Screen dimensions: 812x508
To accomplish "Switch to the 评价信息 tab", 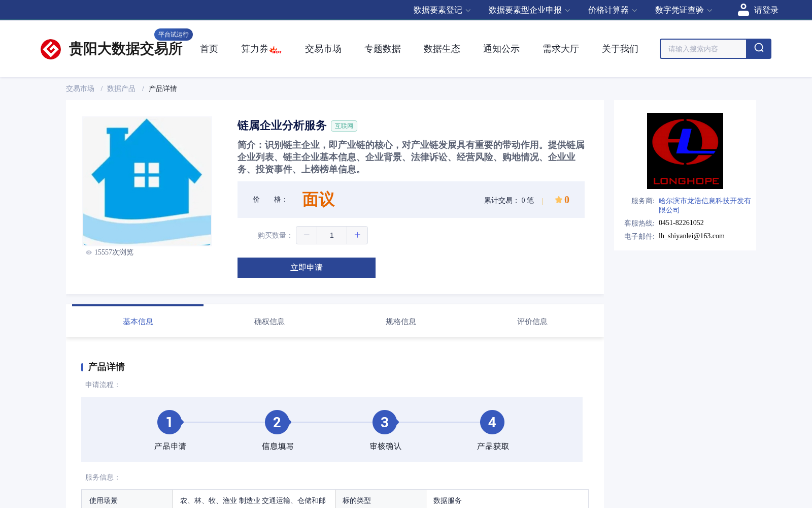I will (x=532, y=322).
